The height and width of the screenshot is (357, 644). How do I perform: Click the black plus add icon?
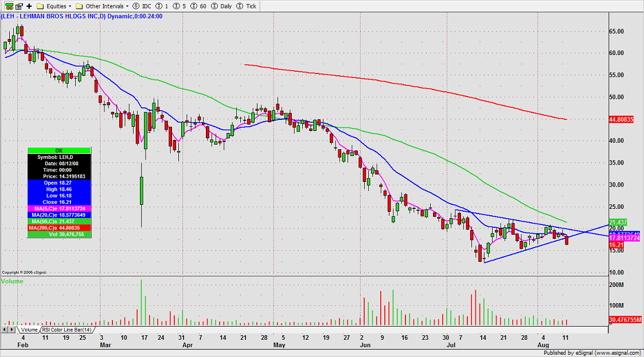pyautogui.click(x=29, y=6)
